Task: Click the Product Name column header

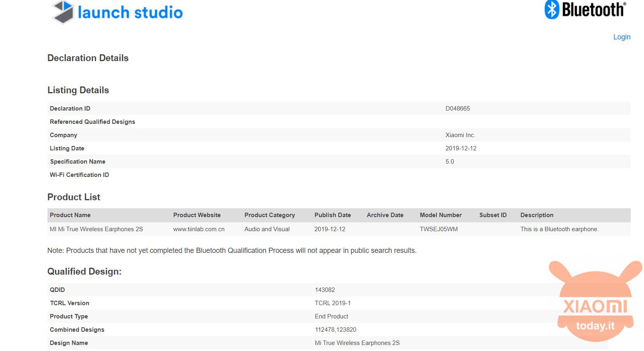Action: click(70, 215)
